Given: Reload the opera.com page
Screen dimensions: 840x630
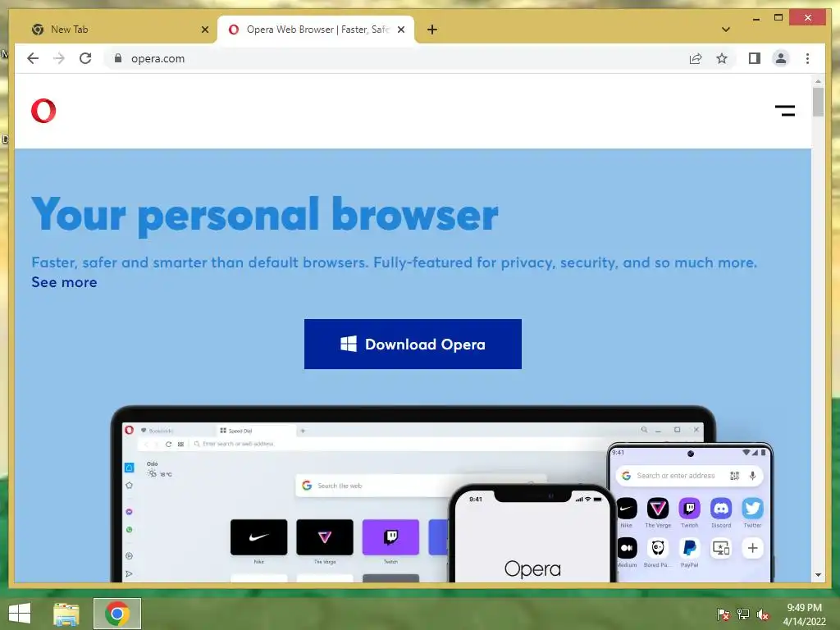Looking at the screenshot, I should (x=85, y=58).
